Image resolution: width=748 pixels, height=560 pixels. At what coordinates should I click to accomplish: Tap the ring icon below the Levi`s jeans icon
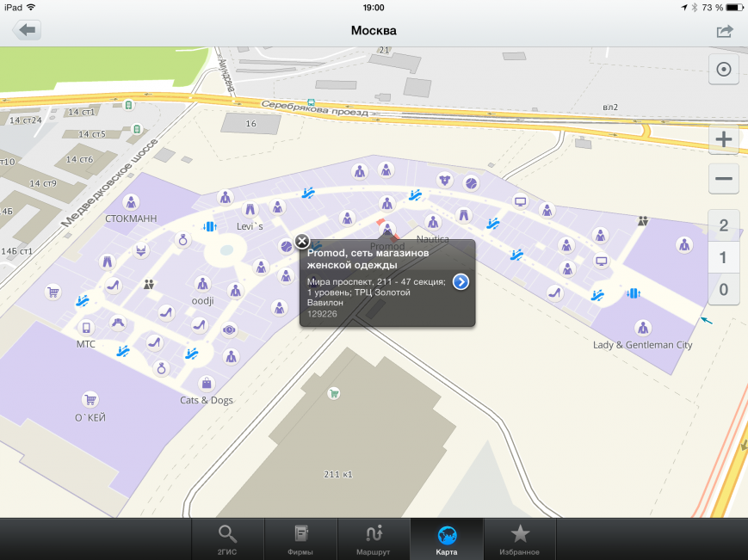coord(182,240)
